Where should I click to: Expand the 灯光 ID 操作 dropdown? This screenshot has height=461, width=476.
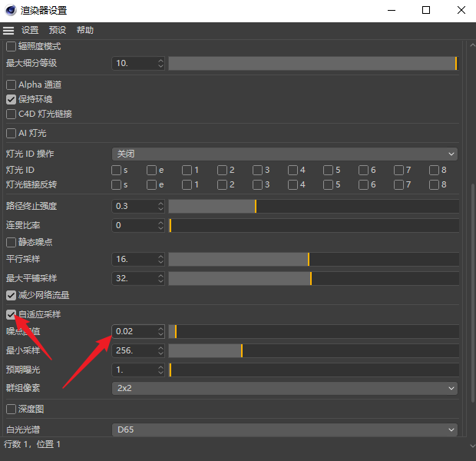(284, 154)
